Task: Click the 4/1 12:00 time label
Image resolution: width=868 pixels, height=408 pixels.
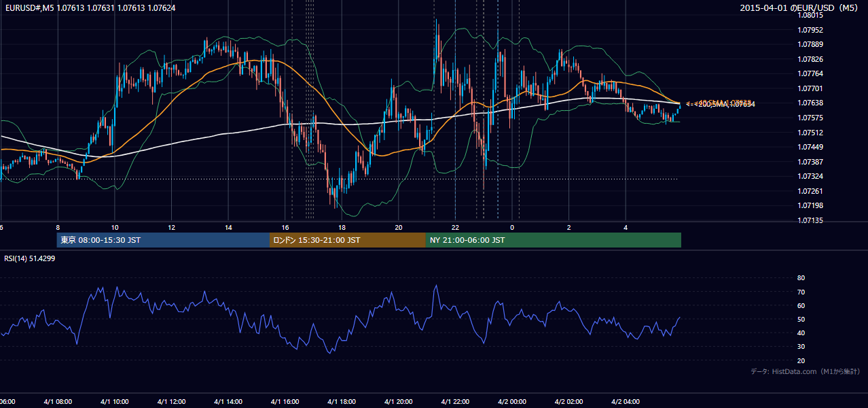Action: pos(171,402)
